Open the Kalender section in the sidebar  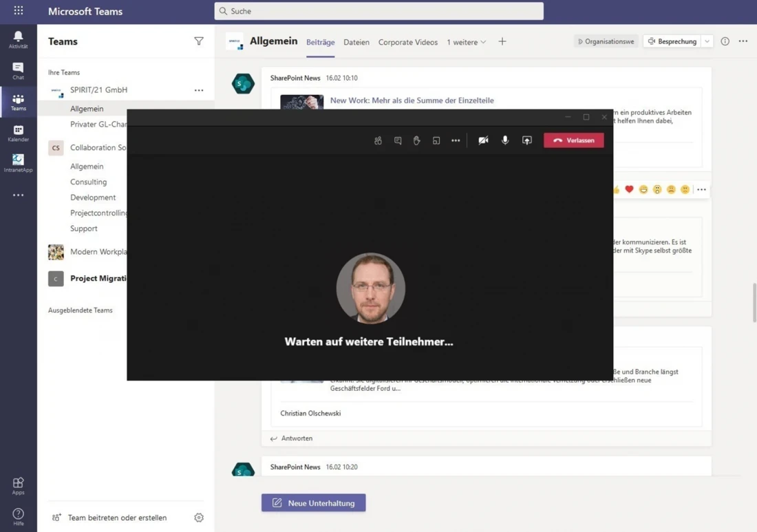18,132
